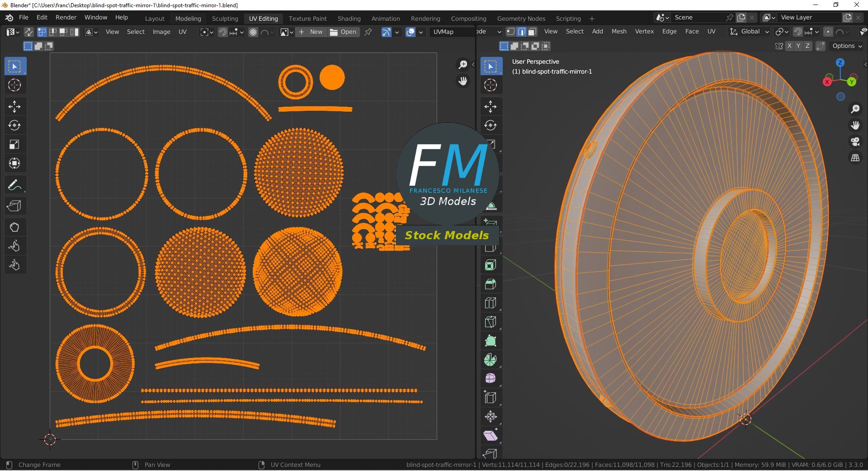This screenshot has width=868, height=471.
Task: Select the Knife tool
Action: point(491,322)
